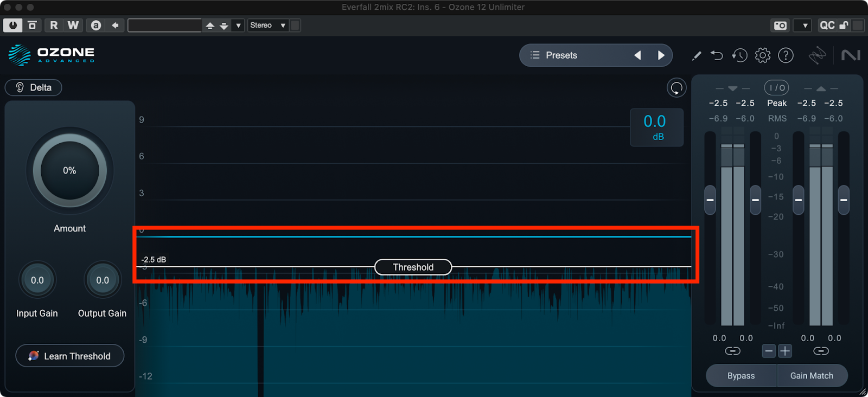Click the Amount knob
The width and height of the screenshot is (868, 397).
click(69, 171)
